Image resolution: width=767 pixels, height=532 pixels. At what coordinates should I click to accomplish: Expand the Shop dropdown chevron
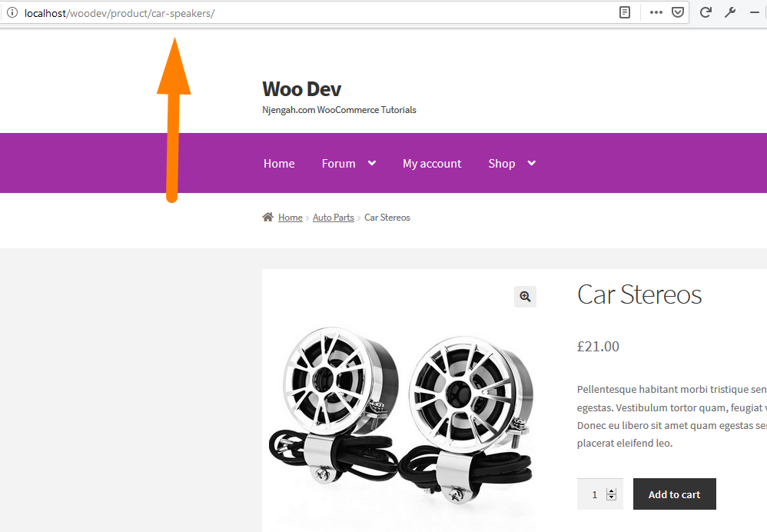click(x=532, y=163)
